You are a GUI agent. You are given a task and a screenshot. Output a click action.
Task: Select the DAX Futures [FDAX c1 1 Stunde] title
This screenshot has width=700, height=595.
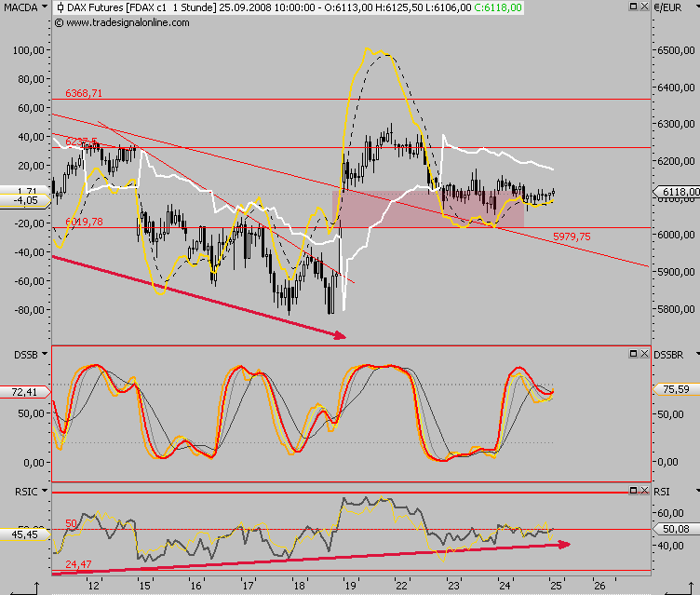tap(142, 7)
